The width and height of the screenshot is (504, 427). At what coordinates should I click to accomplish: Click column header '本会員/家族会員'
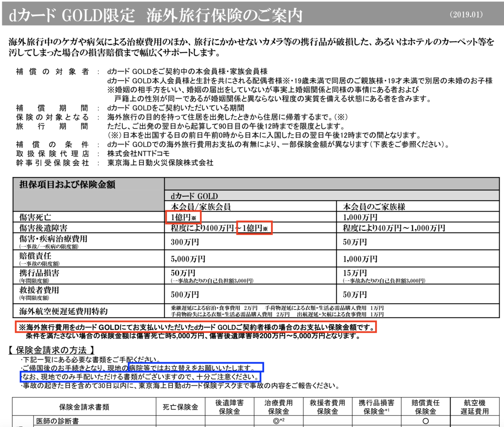coord(201,207)
